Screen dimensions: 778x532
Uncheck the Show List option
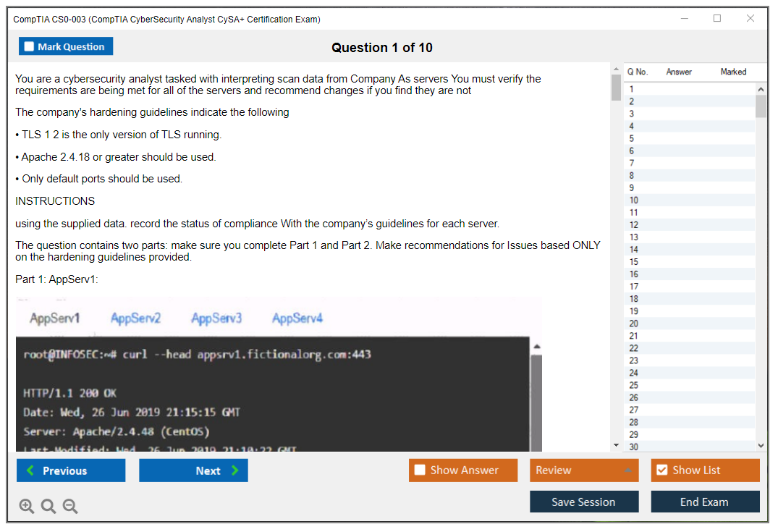(x=661, y=470)
